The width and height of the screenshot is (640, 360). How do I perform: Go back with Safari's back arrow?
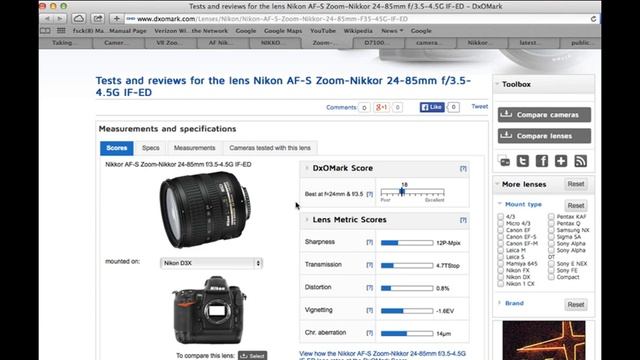coord(47,19)
